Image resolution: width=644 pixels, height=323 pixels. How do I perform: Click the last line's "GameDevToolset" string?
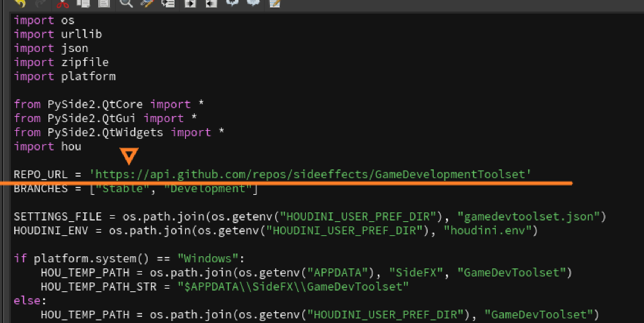point(539,315)
